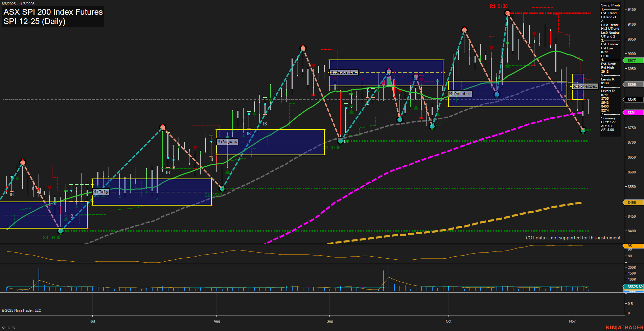Select the gray 8896 price tag
Screen dimensions: 644x331
(632, 85)
